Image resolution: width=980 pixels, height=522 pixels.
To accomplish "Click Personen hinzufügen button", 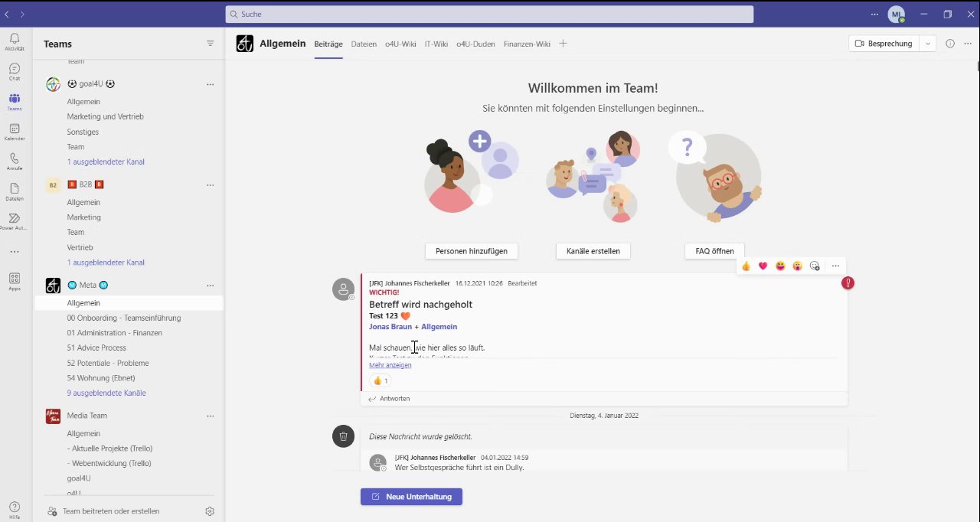I will [x=472, y=251].
